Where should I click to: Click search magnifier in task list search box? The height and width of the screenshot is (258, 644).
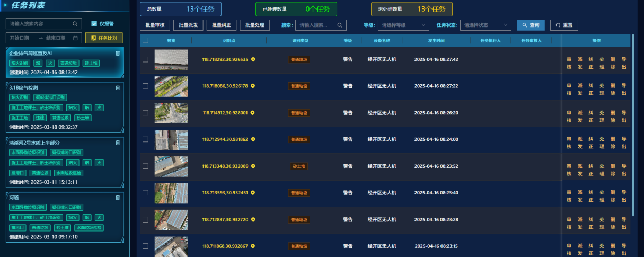coord(75,24)
